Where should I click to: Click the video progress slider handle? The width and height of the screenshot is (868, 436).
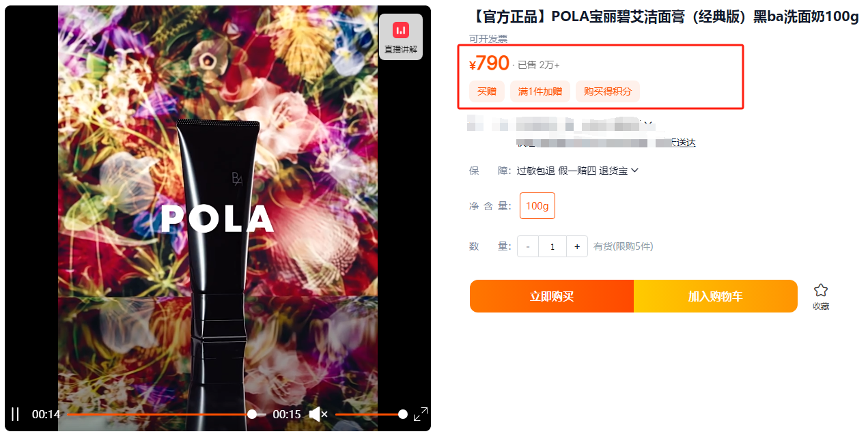pyautogui.click(x=252, y=414)
